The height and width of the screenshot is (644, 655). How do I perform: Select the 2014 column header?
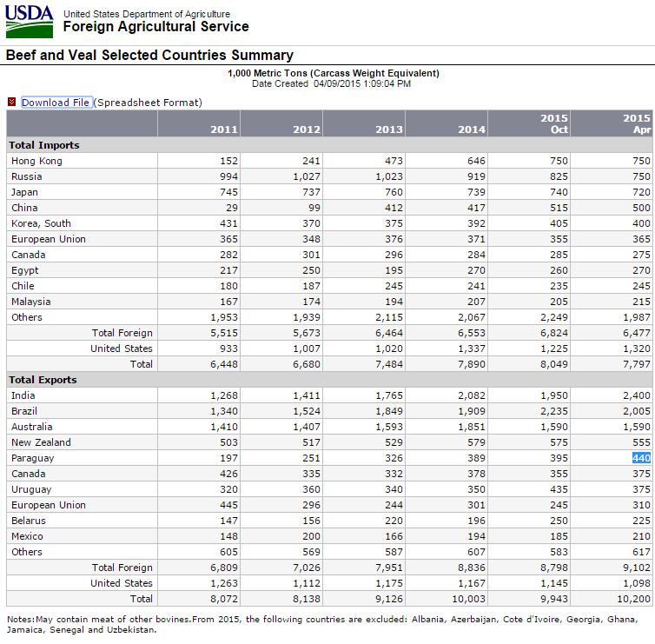pos(471,129)
